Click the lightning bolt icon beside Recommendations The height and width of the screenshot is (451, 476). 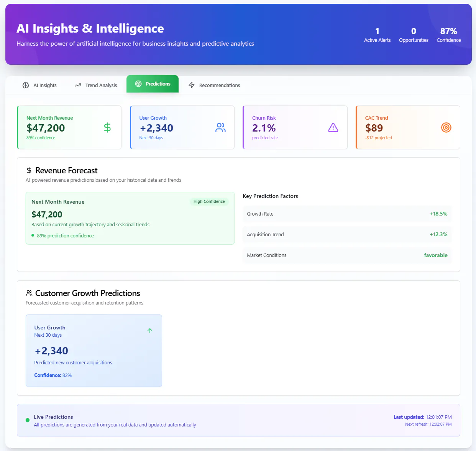coord(192,85)
